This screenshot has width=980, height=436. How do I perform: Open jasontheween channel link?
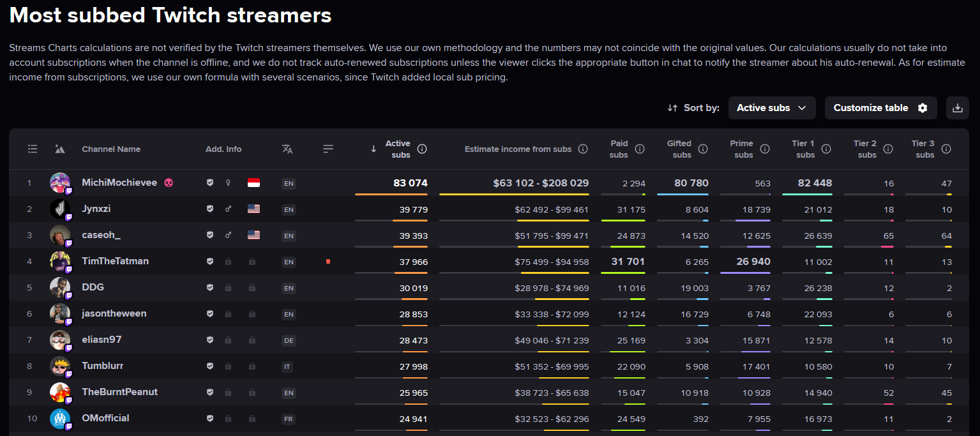pos(114,313)
